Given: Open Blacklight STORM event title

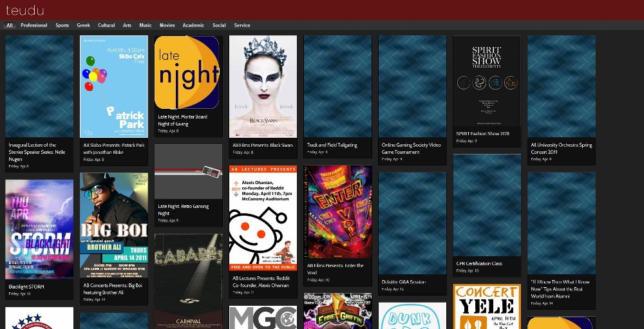Looking at the screenshot, I should (26, 287).
